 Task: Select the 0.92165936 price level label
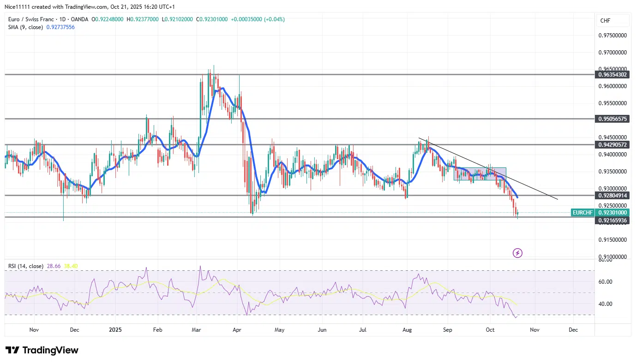tap(612, 221)
